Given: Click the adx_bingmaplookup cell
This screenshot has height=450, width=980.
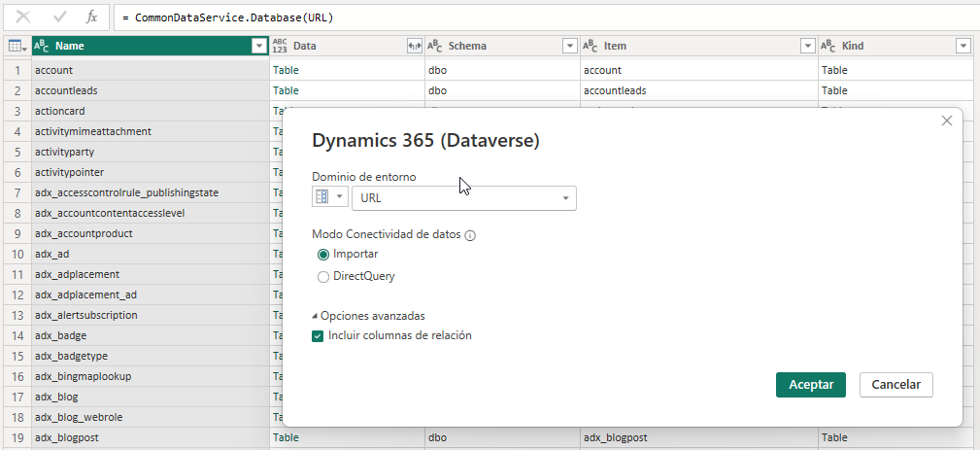Looking at the screenshot, I should point(150,376).
